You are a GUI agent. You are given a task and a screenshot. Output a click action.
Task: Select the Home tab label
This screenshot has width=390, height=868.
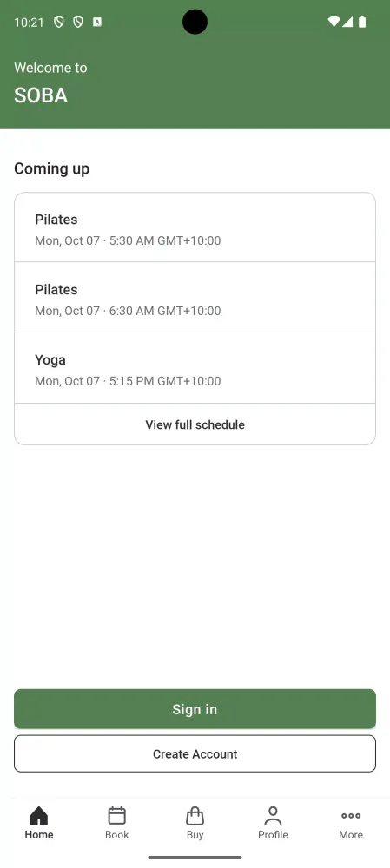[39, 835]
